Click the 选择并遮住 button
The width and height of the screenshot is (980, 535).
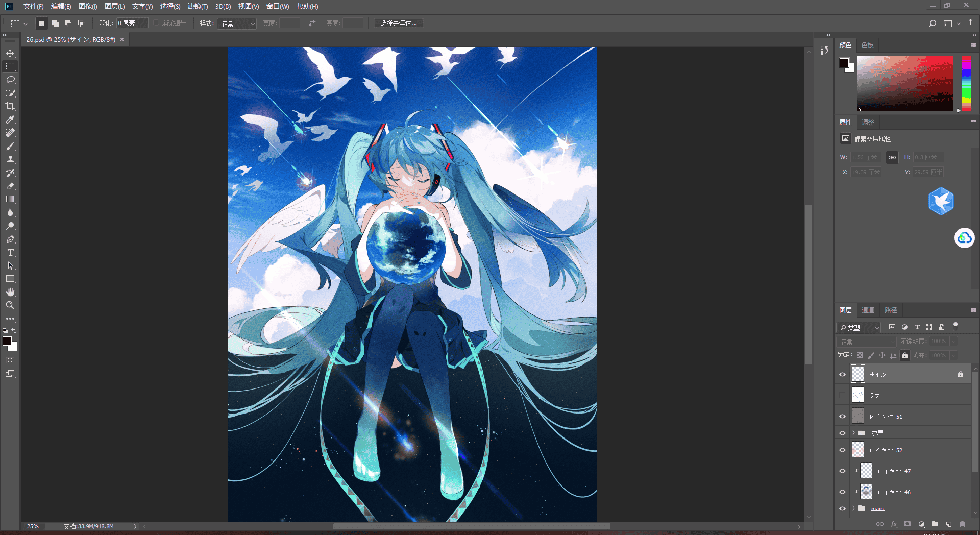coord(399,23)
